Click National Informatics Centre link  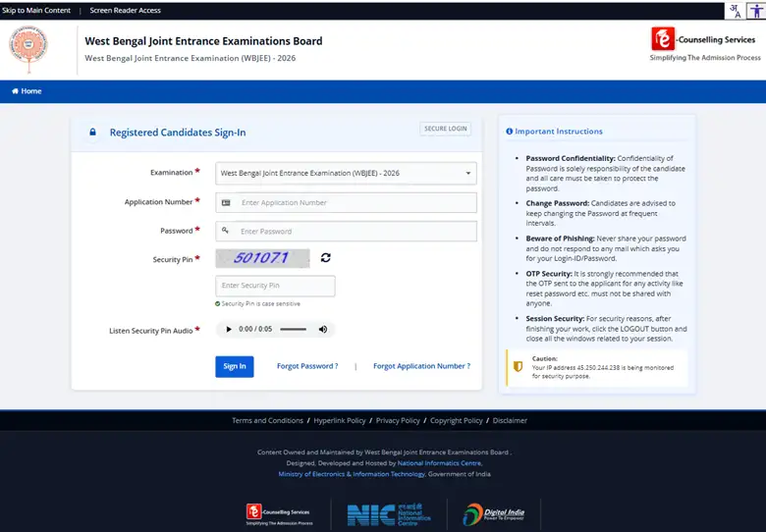coord(440,463)
